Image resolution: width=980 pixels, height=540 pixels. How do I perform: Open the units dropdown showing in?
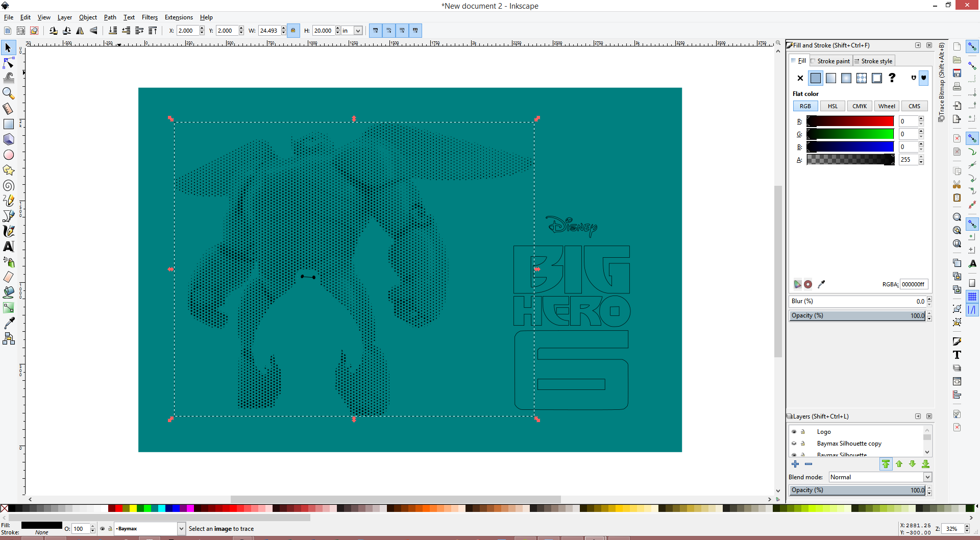[x=358, y=31]
